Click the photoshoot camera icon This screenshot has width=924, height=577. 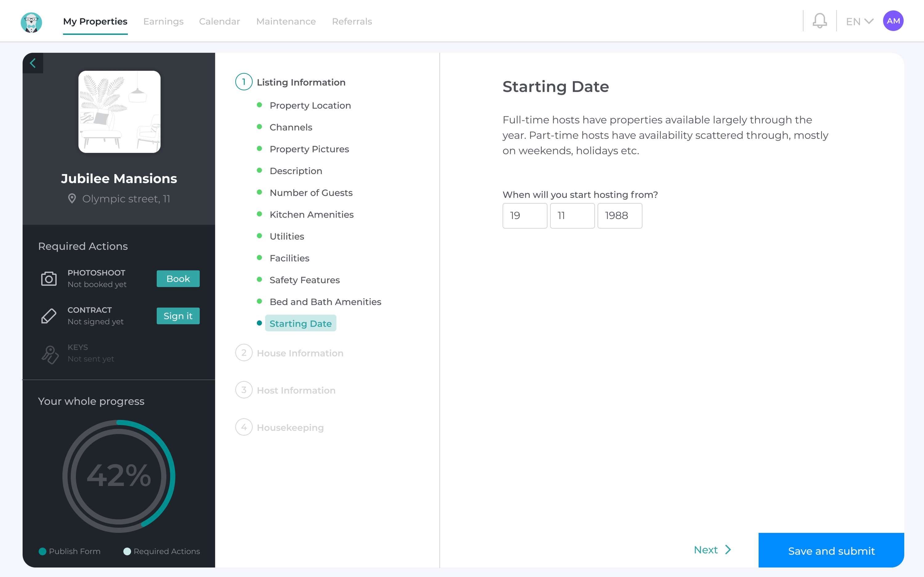coord(49,278)
